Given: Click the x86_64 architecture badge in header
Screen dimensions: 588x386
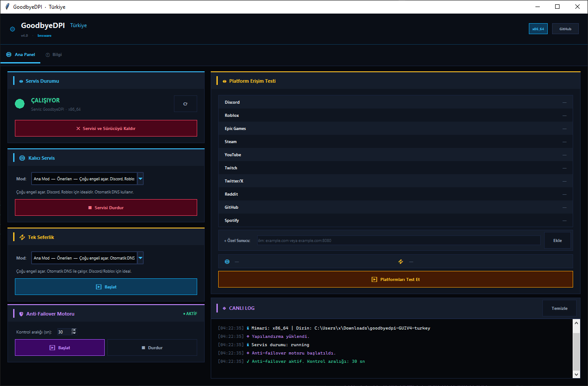Looking at the screenshot, I should coord(538,29).
